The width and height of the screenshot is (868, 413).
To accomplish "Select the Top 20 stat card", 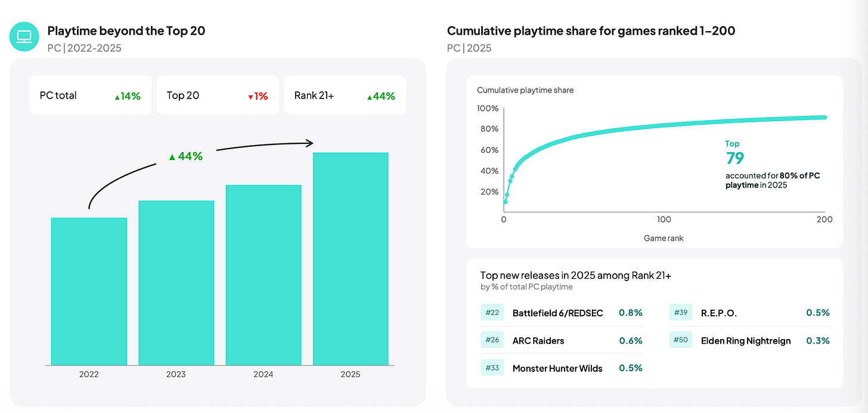I will click(218, 95).
